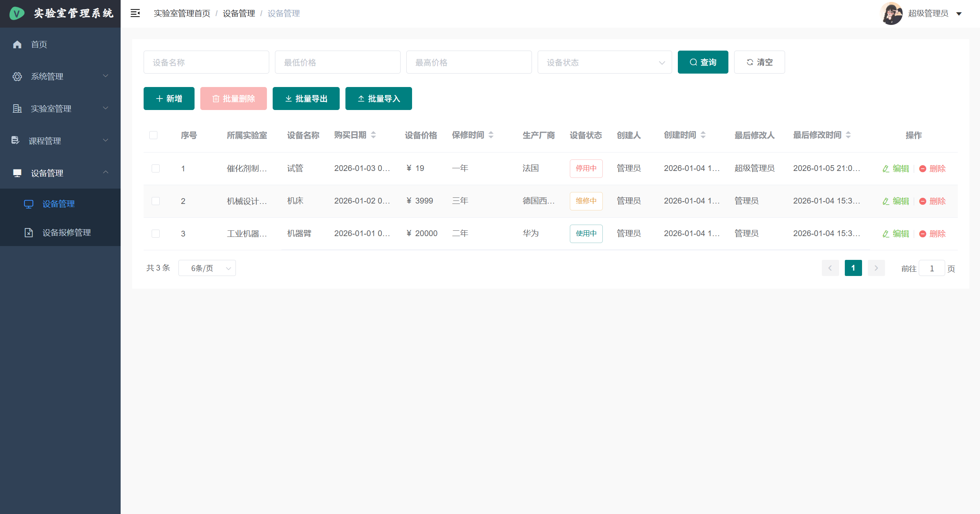Click the delete icon on 机床 row
This screenshot has height=514, width=980.
(923, 201)
